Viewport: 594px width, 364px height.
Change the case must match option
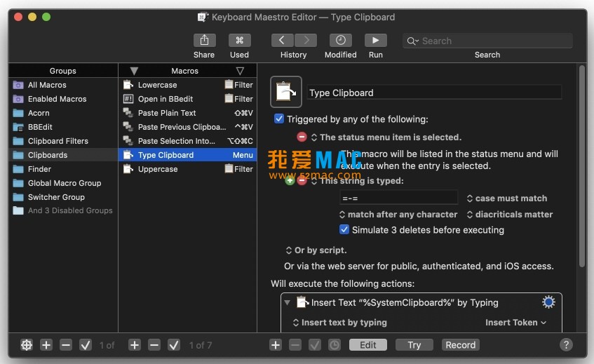point(507,198)
